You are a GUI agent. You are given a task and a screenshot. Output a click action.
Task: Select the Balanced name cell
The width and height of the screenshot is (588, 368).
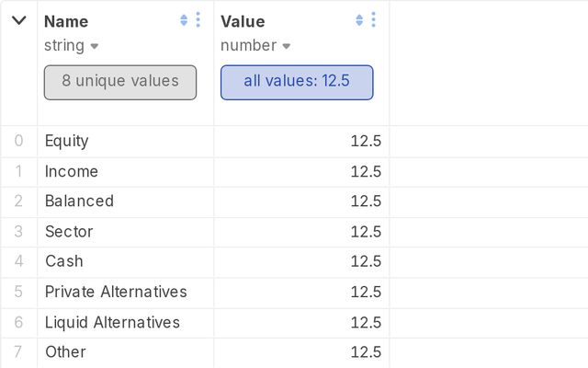[x=79, y=201]
